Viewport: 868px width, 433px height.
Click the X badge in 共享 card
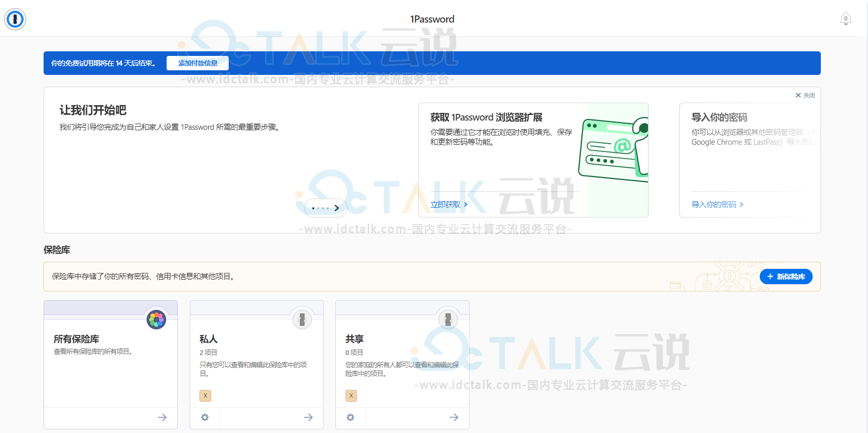[x=351, y=396]
